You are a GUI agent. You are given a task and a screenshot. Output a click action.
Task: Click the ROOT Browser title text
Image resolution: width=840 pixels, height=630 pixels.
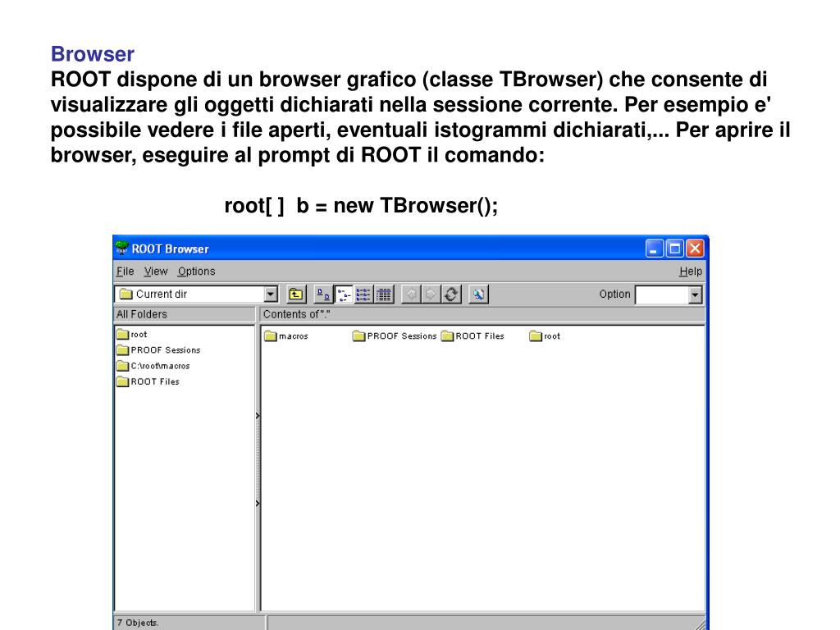tap(171, 249)
